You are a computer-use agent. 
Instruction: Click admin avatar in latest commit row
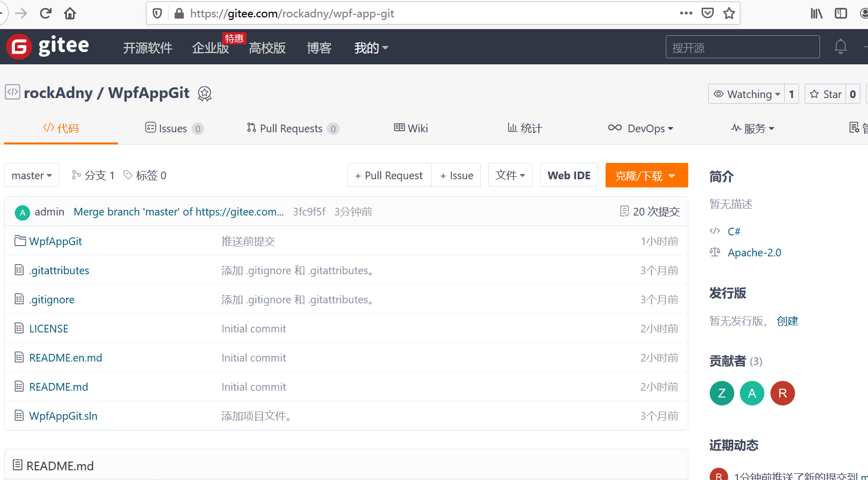coord(22,212)
